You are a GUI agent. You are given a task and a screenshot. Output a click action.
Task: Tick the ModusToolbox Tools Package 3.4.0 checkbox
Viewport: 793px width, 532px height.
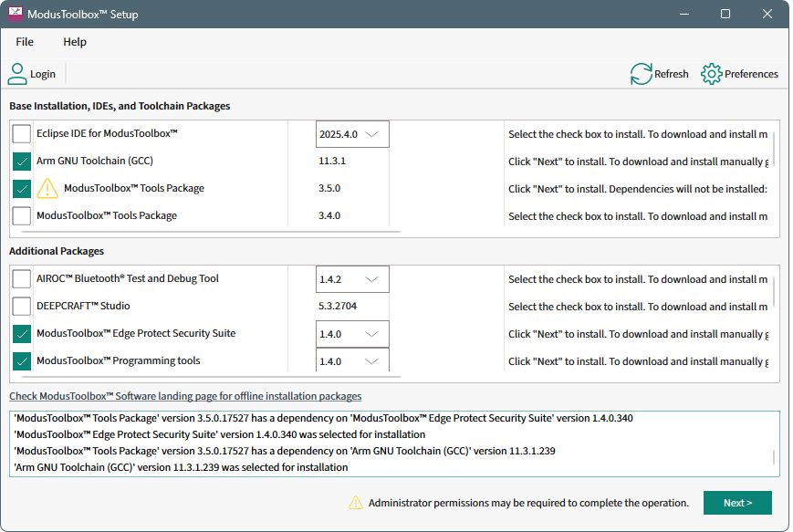coord(22,216)
